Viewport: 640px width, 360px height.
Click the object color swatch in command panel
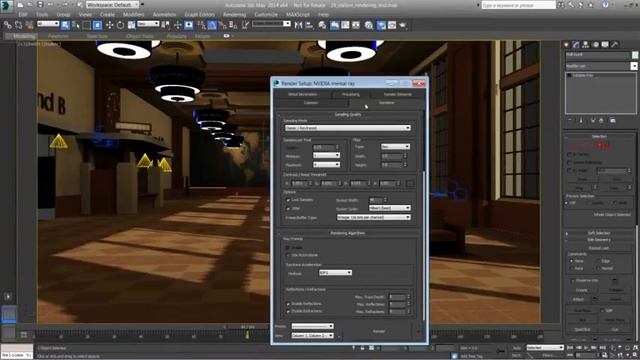(635, 55)
